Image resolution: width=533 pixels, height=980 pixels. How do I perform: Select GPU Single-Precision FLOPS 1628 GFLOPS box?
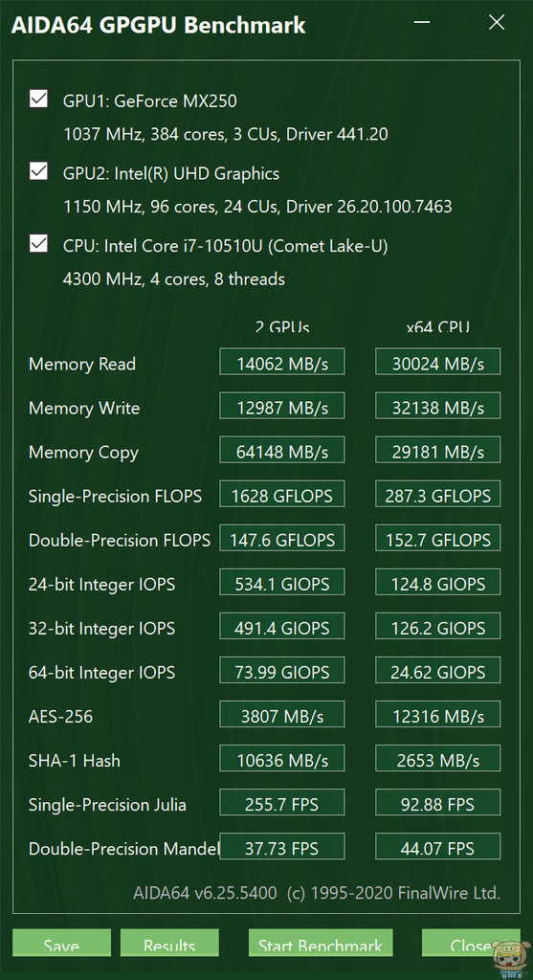pos(281,494)
